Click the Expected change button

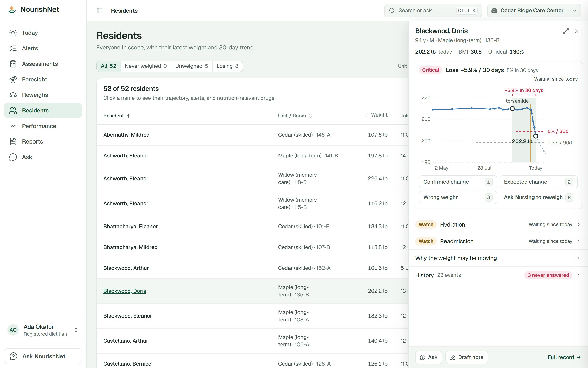pos(538,182)
